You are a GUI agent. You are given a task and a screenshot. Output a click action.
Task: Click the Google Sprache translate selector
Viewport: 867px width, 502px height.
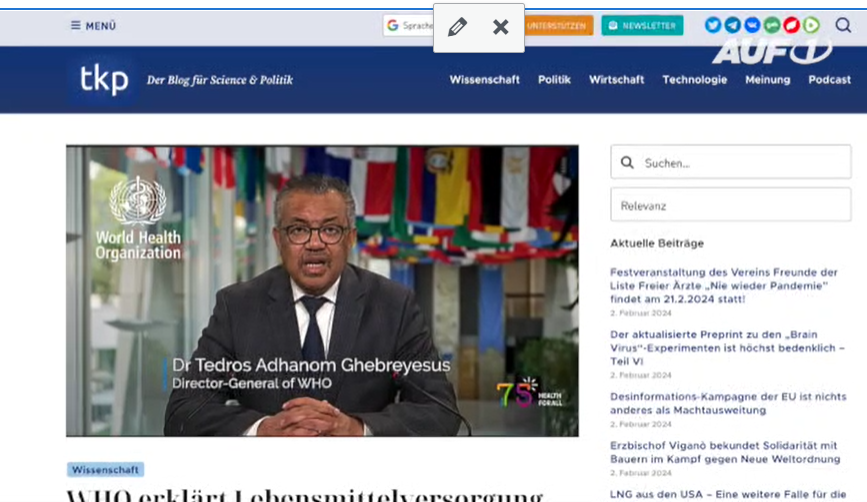409,25
